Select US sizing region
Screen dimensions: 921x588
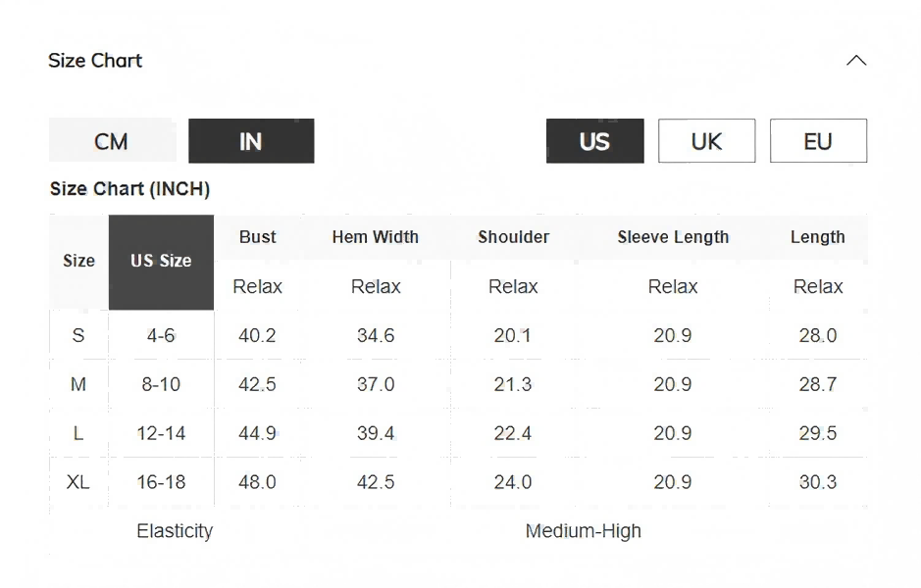pyautogui.click(x=594, y=141)
